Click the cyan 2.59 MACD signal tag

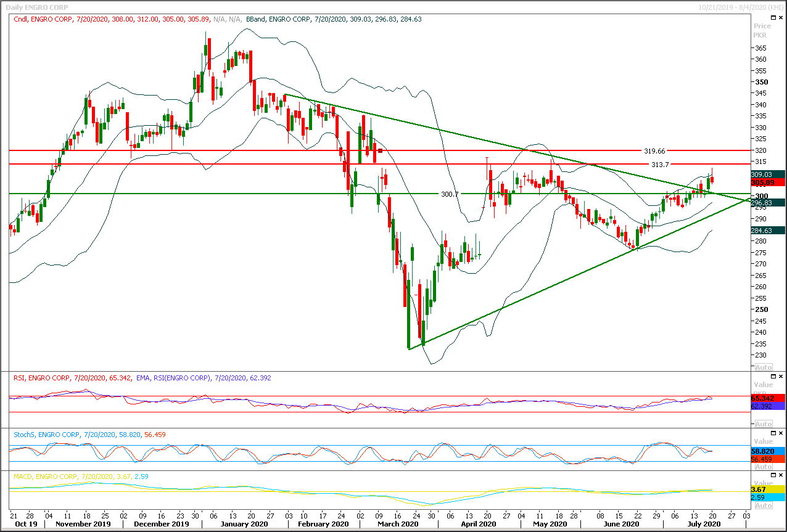768,497
